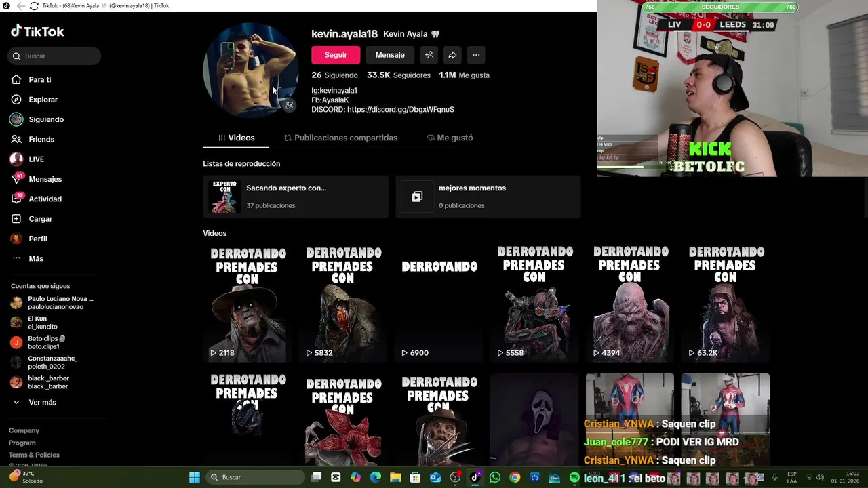Click the add-friend suggestion icon
The image size is (868, 488).
[429, 55]
